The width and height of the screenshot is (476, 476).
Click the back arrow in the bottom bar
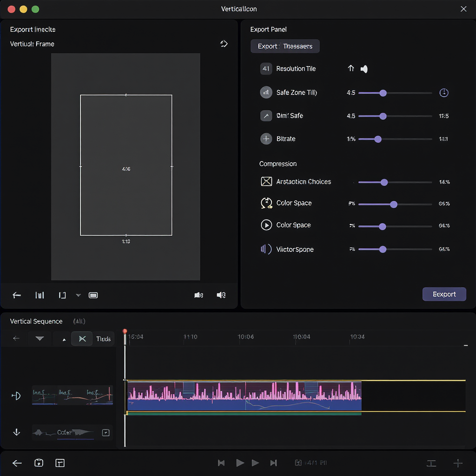pos(17,463)
